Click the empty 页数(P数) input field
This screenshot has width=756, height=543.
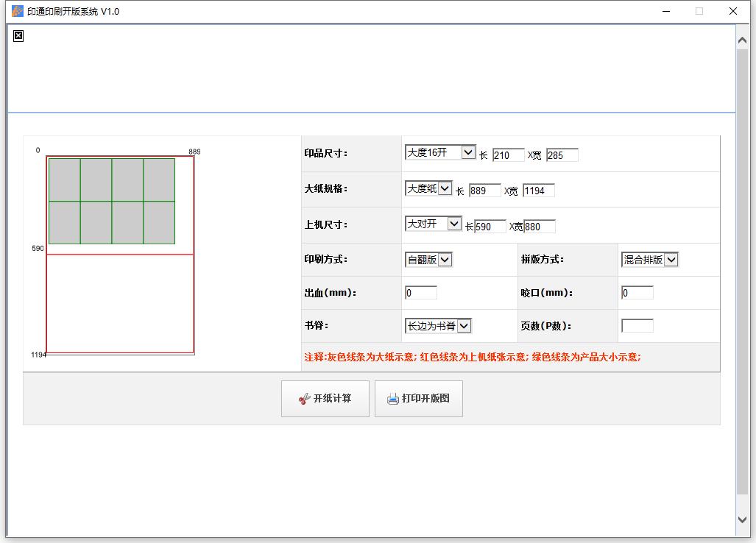(637, 326)
